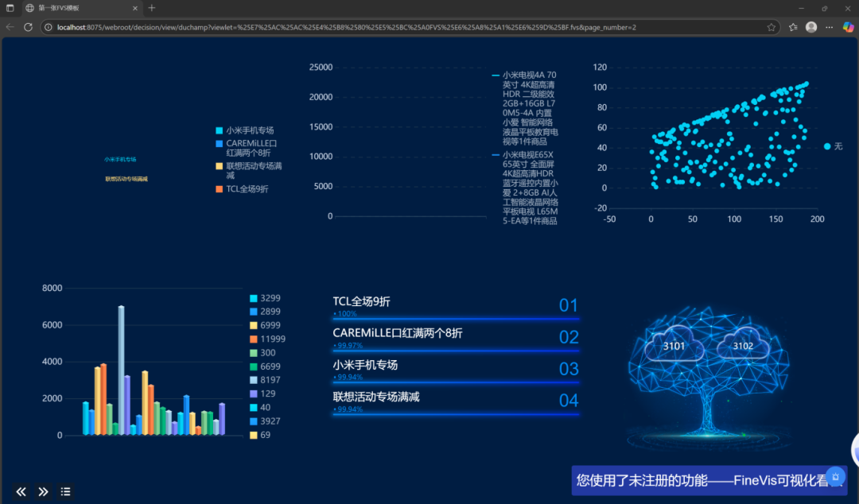Go to the next dashboard page

click(x=44, y=491)
